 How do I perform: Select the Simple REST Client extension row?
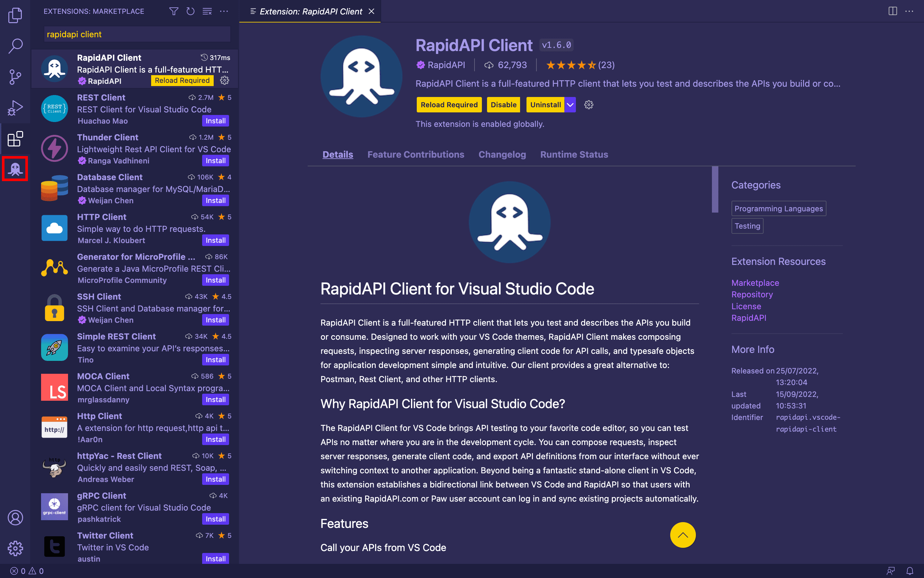point(135,348)
